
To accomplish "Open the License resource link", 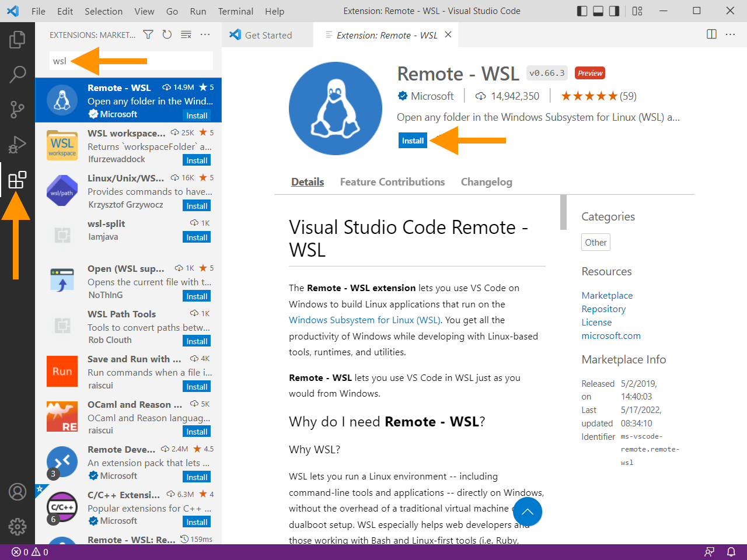I will 596,323.
